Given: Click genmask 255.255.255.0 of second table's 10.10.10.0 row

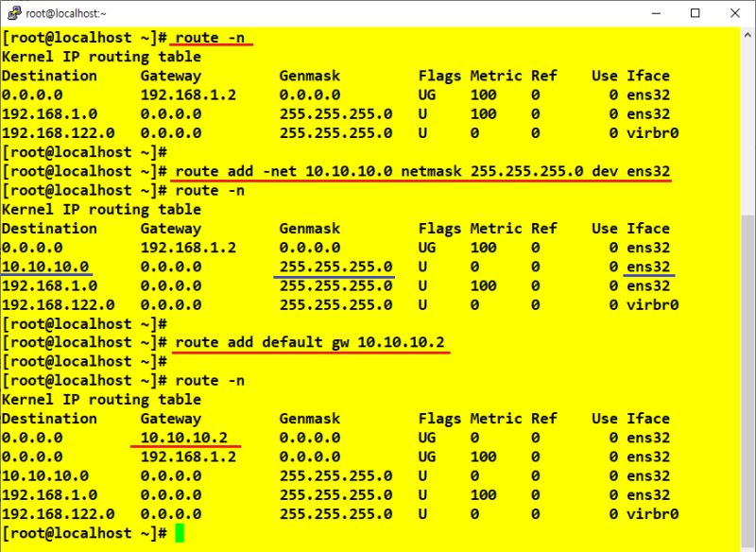Looking at the screenshot, I should 335,267.
